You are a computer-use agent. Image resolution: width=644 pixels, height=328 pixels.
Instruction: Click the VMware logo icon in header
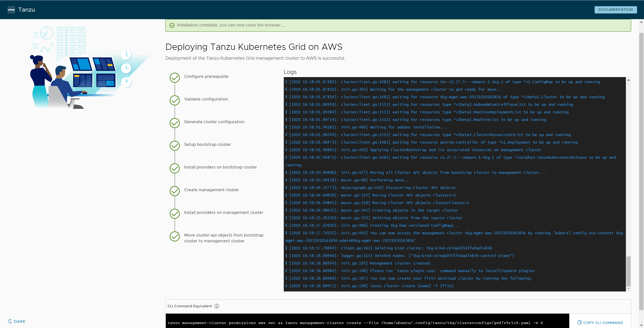coord(11,10)
